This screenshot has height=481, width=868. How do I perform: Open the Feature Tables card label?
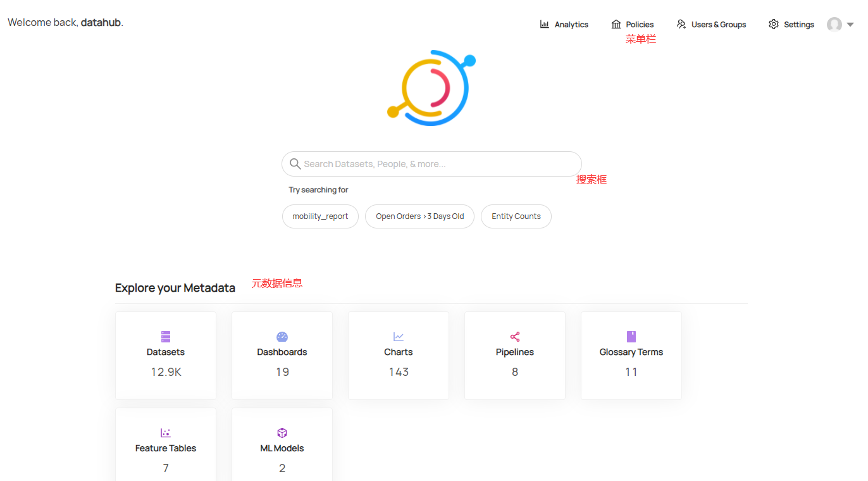click(x=166, y=448)
